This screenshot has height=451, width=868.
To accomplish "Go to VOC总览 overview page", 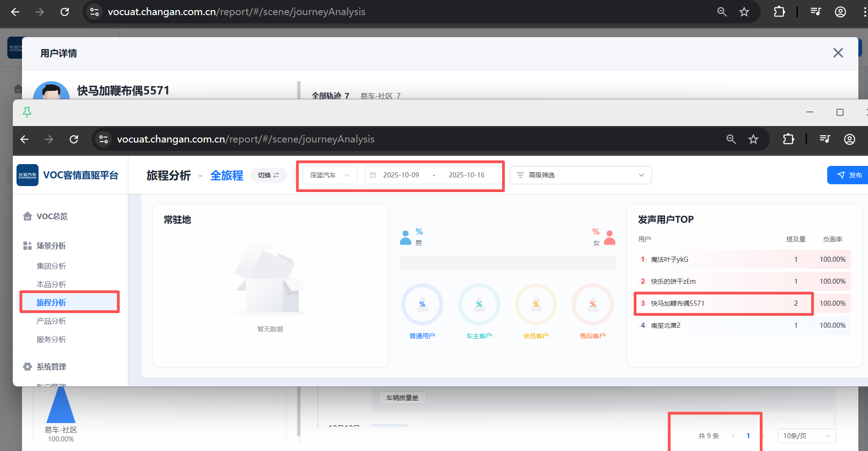I will (x=52, y=216).
